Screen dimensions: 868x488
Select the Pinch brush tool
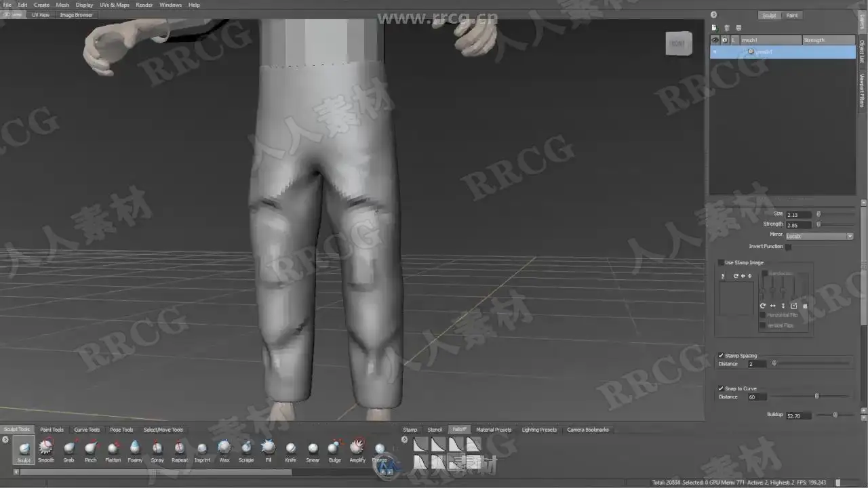click(x=90, y=450)
